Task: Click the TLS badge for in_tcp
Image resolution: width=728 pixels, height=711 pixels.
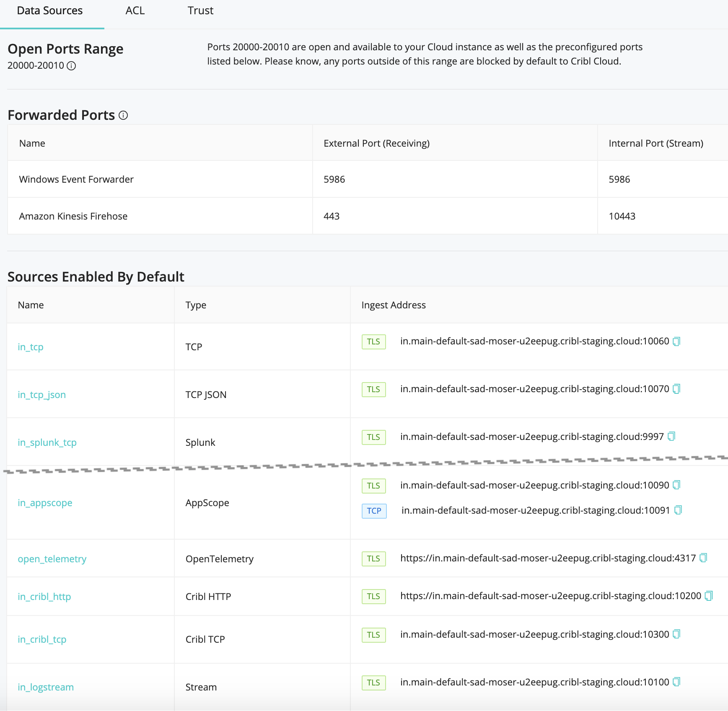Action: coord(373,342)
